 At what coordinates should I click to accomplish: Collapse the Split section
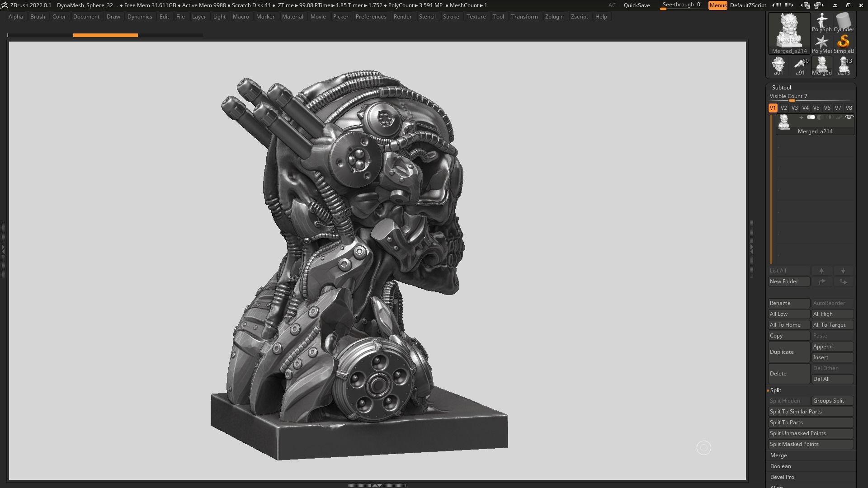point(776,390)
